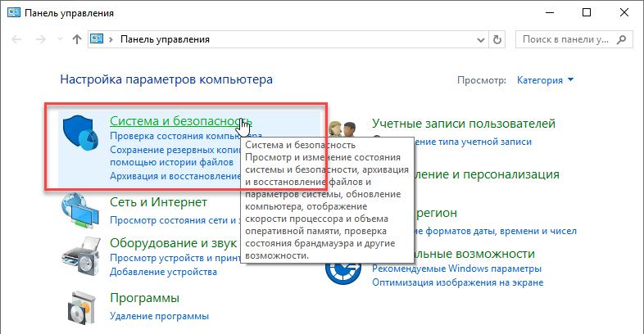Open the Programs disc box icon
644x334 pixels.
pos(84,307)
